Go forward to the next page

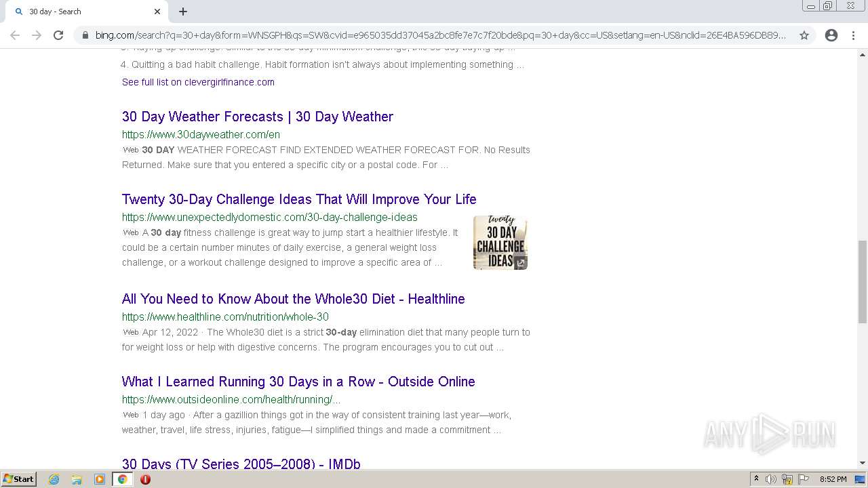point(37,35)
